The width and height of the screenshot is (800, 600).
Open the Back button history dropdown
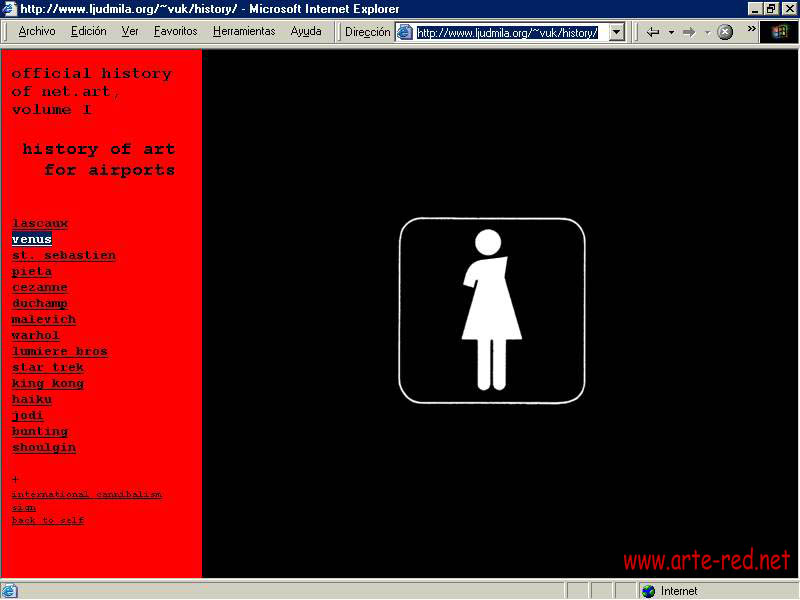(671, 32)
